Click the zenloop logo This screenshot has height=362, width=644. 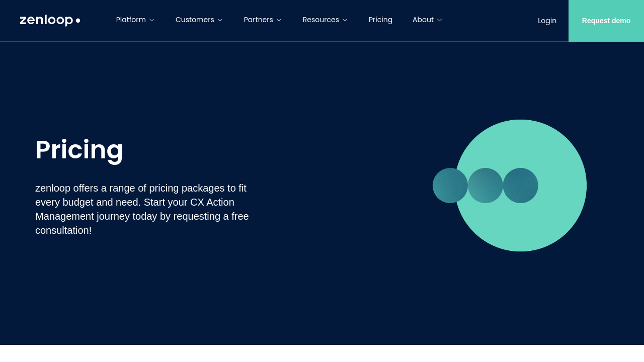click(50, 20)
